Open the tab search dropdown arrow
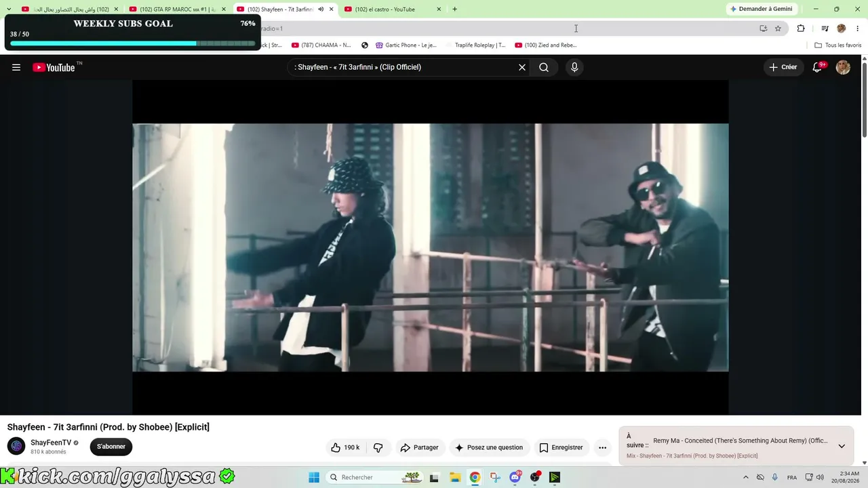This screenshot has height=488, width=868. click(8, 9)
